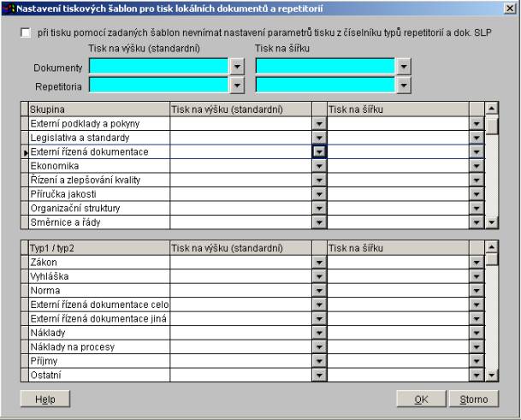Select the Externí řízená dokumentace group row

pyautogui.click(x=98, y=151)
